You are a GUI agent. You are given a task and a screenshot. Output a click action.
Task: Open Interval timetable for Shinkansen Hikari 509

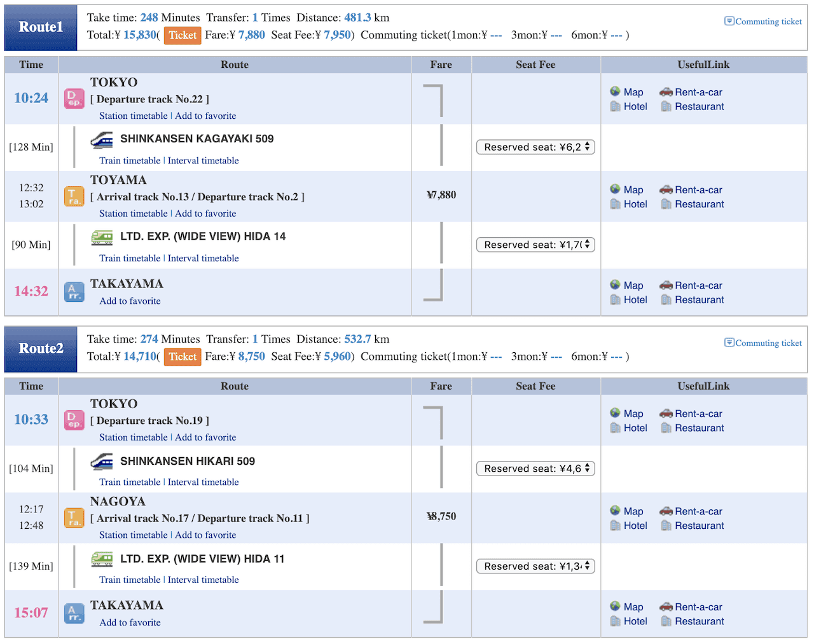pos(203,482)
